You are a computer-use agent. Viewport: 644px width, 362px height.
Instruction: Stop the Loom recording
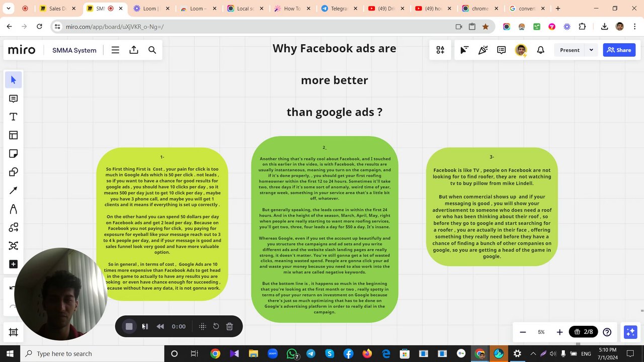[129, 326]
